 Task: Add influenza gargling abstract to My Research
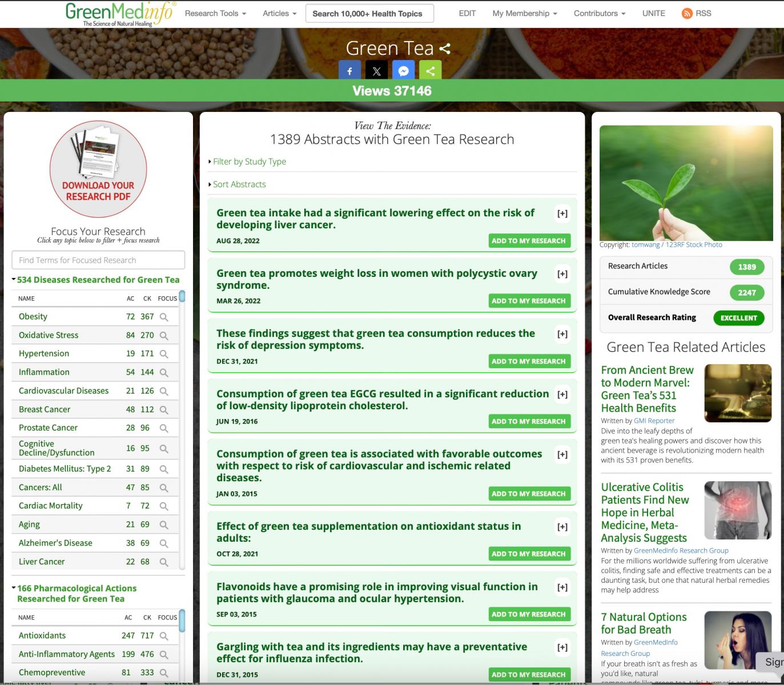(529, 675)
